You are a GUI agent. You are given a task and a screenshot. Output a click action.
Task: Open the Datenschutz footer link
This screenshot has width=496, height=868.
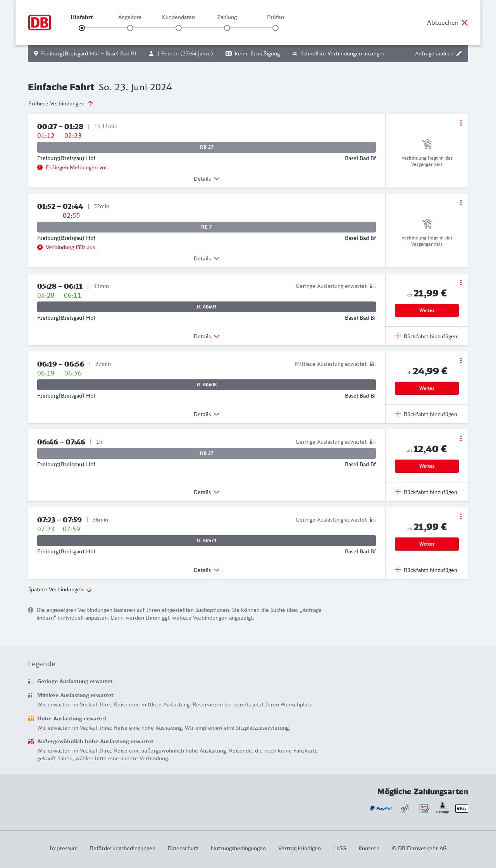click(x=183, y=848)
